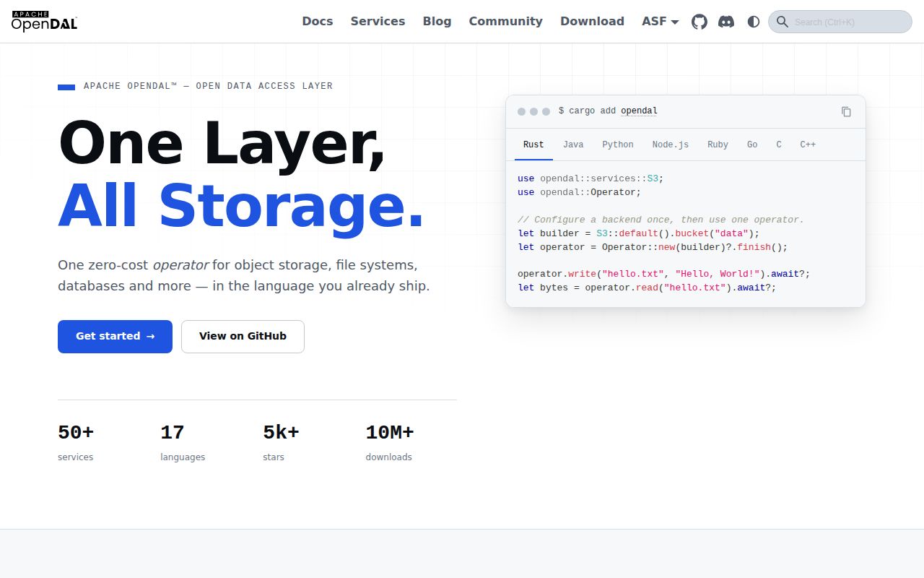Image resolution: width=924 pixels, height=578 pixels.
Task: Click the 'All Storage.' heading text
Action: point(241,205)
